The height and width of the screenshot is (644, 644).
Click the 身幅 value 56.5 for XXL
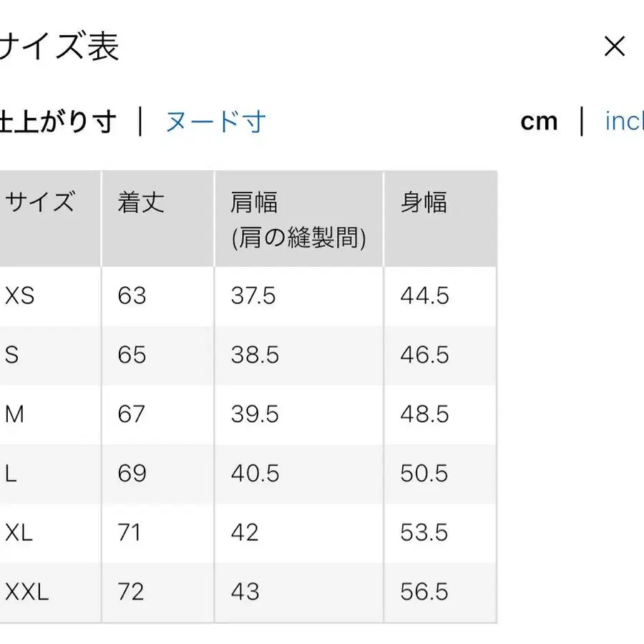click(425, 592)
